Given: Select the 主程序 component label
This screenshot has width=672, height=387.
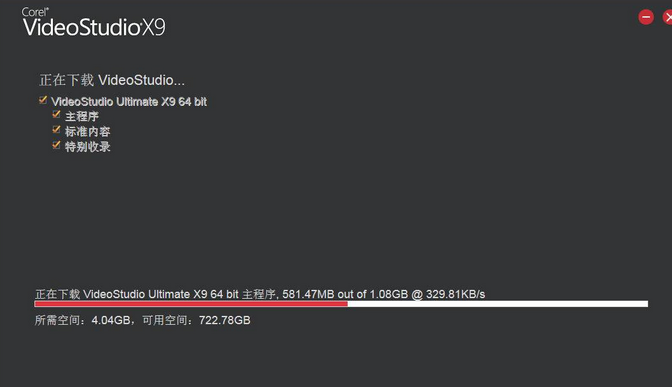Looking at the screenshot, I should 82,116.
